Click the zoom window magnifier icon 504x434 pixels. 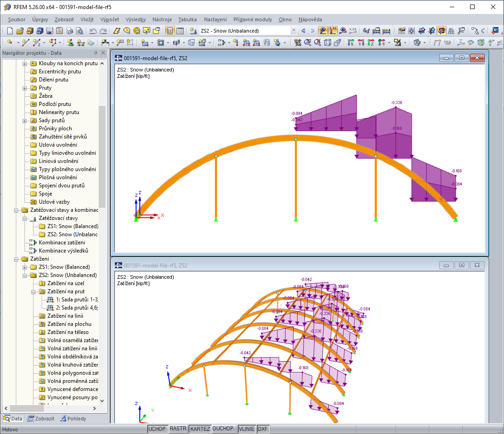tap(308, 43)
